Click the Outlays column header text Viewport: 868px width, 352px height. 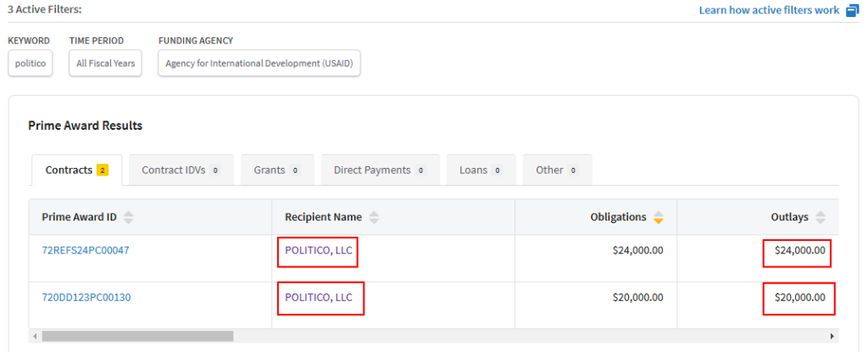[790, 217]
